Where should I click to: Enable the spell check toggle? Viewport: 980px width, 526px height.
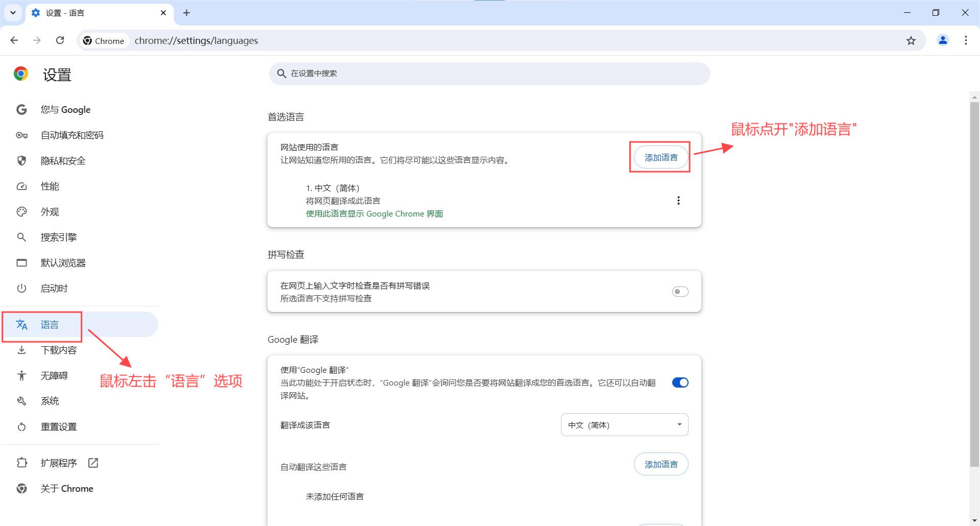tap(680, 292)
